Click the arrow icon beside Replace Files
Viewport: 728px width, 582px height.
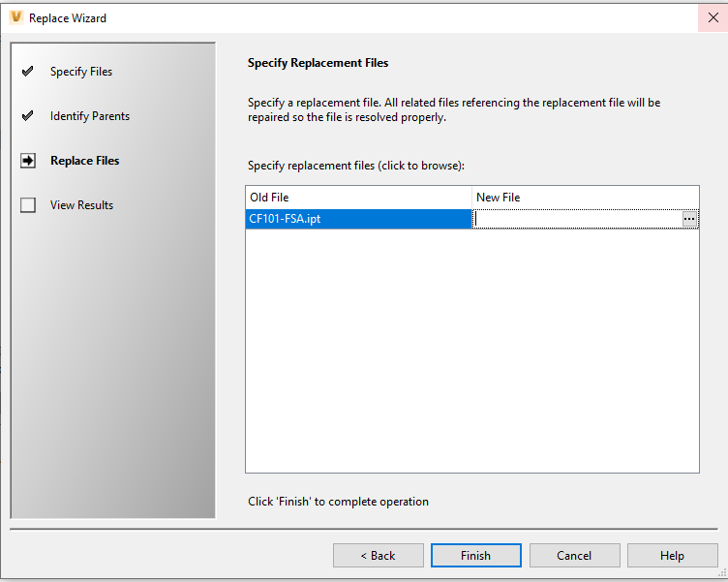(x=28, y=160)
